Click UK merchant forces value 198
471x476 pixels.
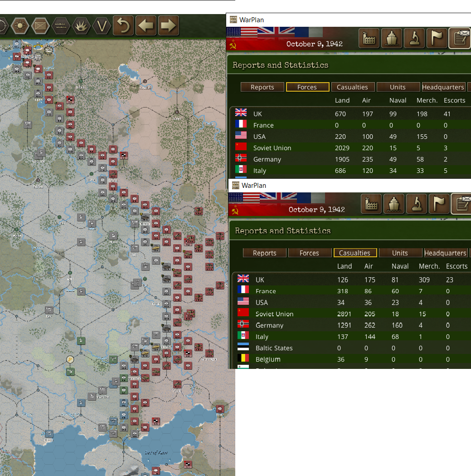pyautogui.click(x=422, y=114)
